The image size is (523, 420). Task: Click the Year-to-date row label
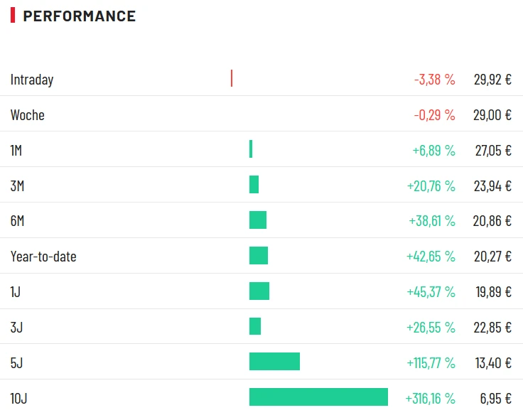coord(43,257)
